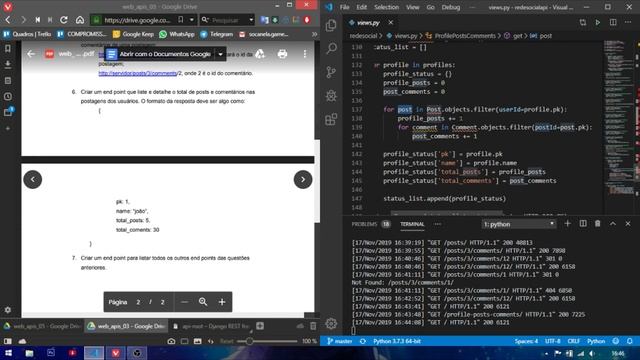Add the PDF to My Drive
The image size is (640, 360).
click(260, 54)
